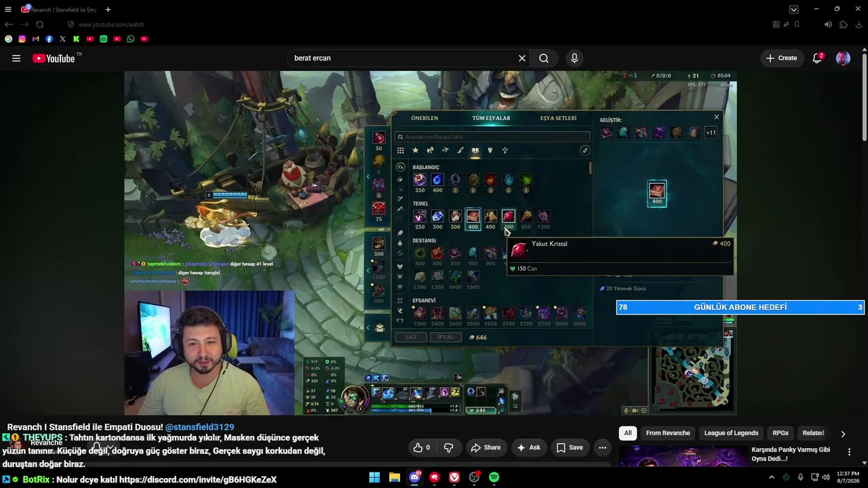
Task: Open the browser tab list dropdown
Action: tap(793, 9)
